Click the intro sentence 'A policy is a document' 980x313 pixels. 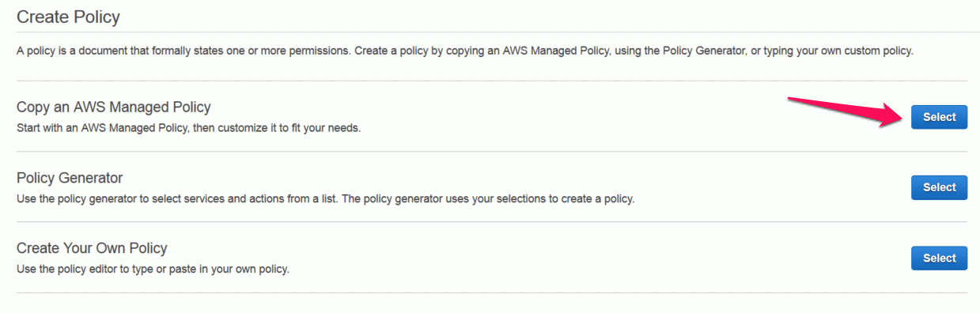coord(465,51)
